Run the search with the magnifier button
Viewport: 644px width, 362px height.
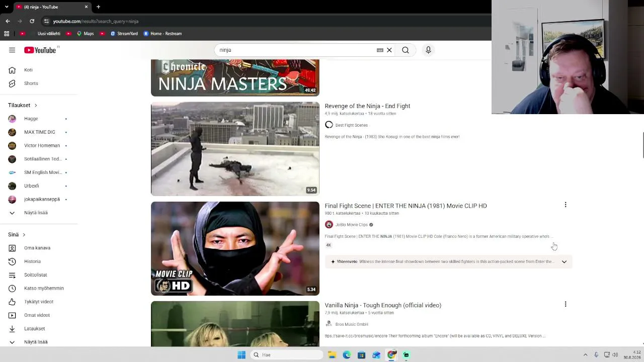[405, 50]
